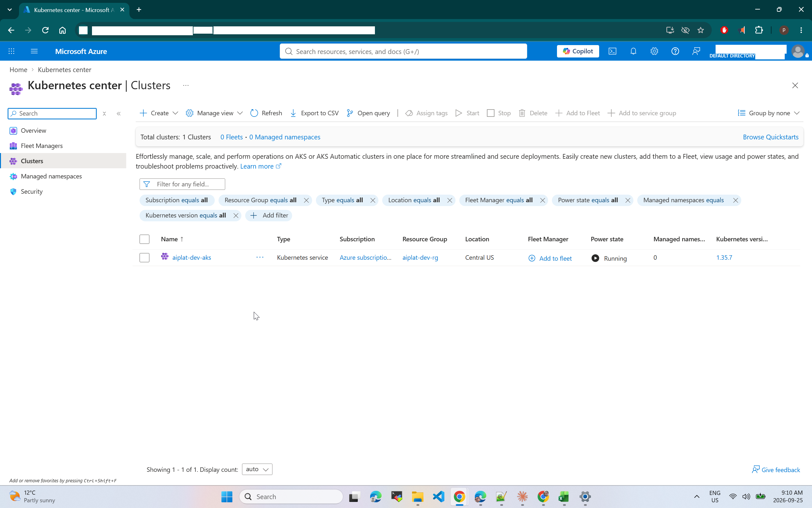The image size is (812, 508).
Task: Open Group by none dropdown
Action: (769, 113)
